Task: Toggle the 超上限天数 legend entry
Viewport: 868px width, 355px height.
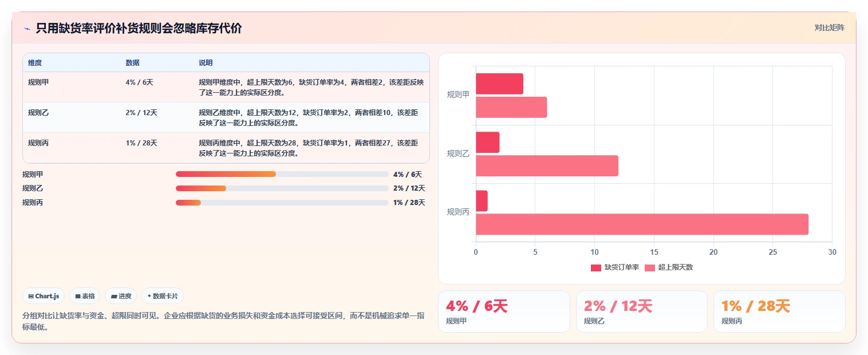Action: 669,267
